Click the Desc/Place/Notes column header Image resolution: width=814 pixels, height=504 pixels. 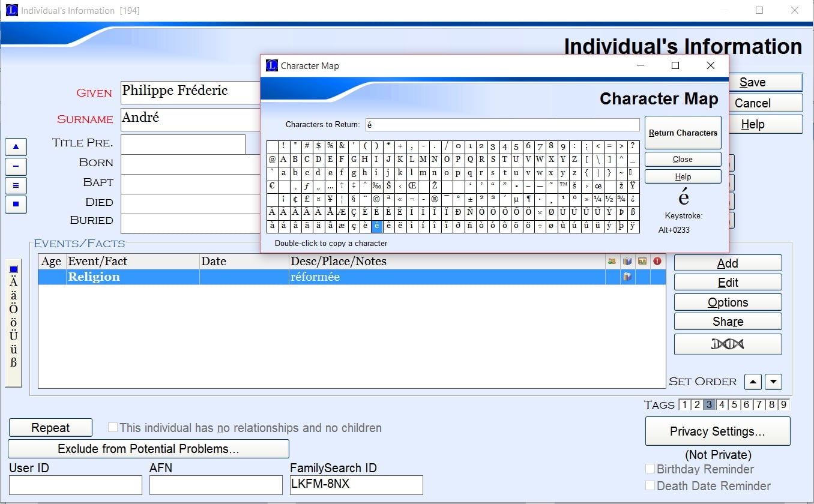(447, 261)
